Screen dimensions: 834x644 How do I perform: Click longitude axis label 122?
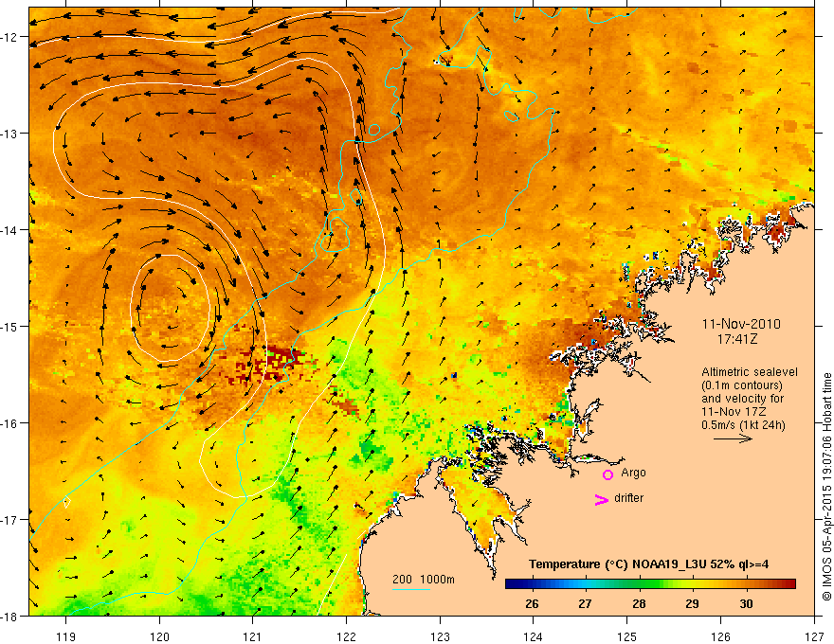click(346, 636)
